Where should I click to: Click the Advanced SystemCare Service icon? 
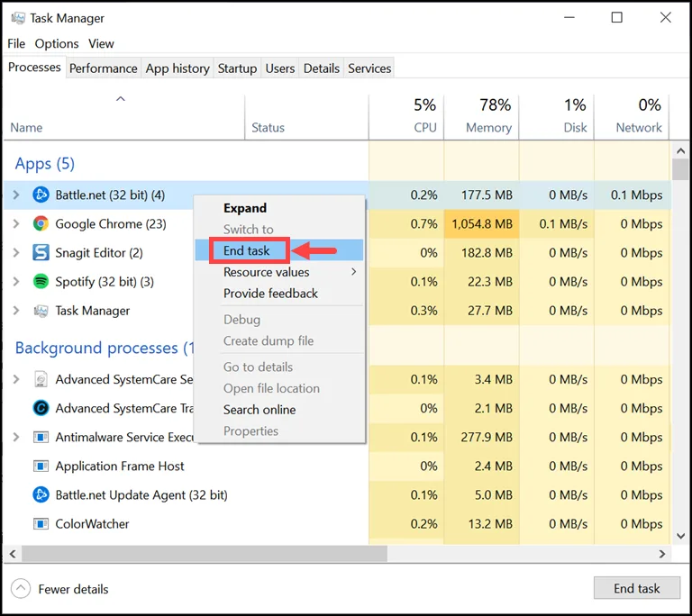41,379
